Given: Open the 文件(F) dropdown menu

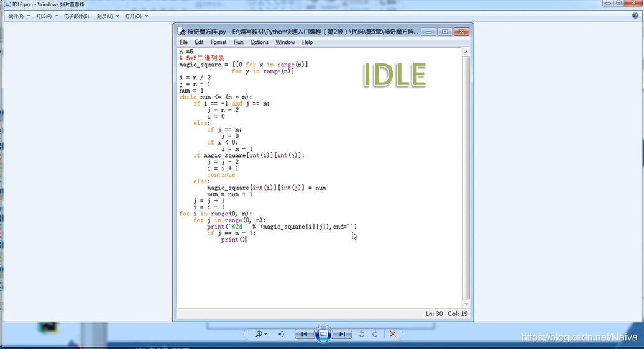Looking at the screenshot, I should point(19,16).
